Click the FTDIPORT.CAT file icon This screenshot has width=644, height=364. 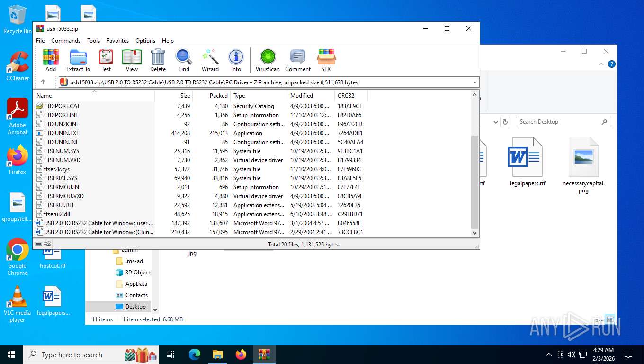coord(40,106)
